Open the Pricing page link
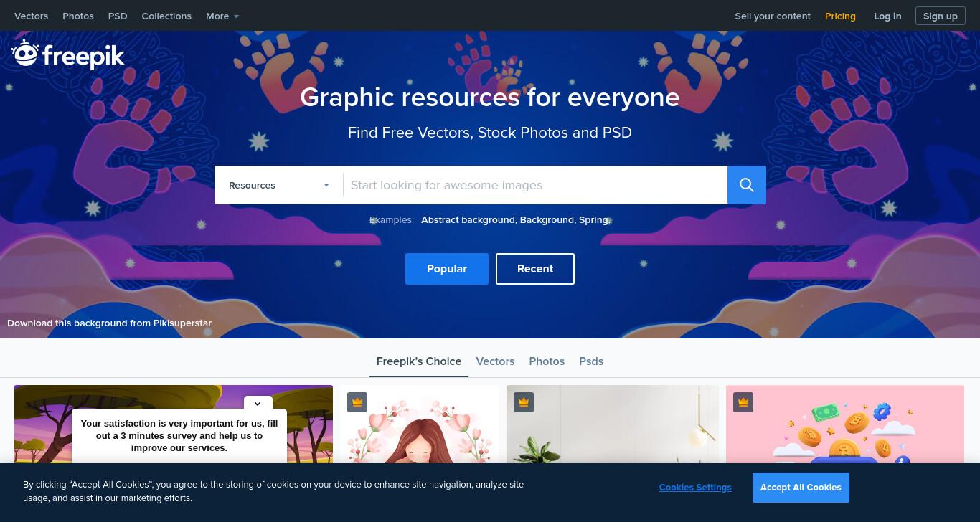Viewport: 980px width, 522px height. pos(840,16)
